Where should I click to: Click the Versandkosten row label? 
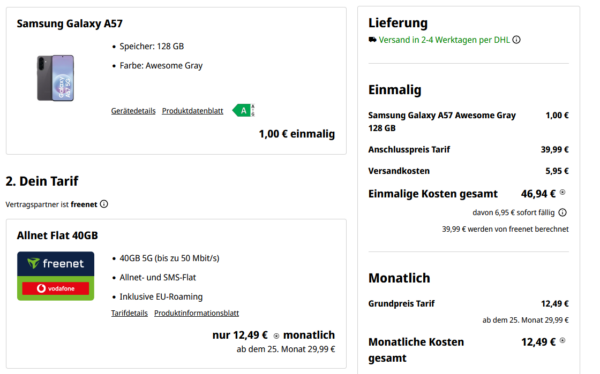click(x=399, y=171)
